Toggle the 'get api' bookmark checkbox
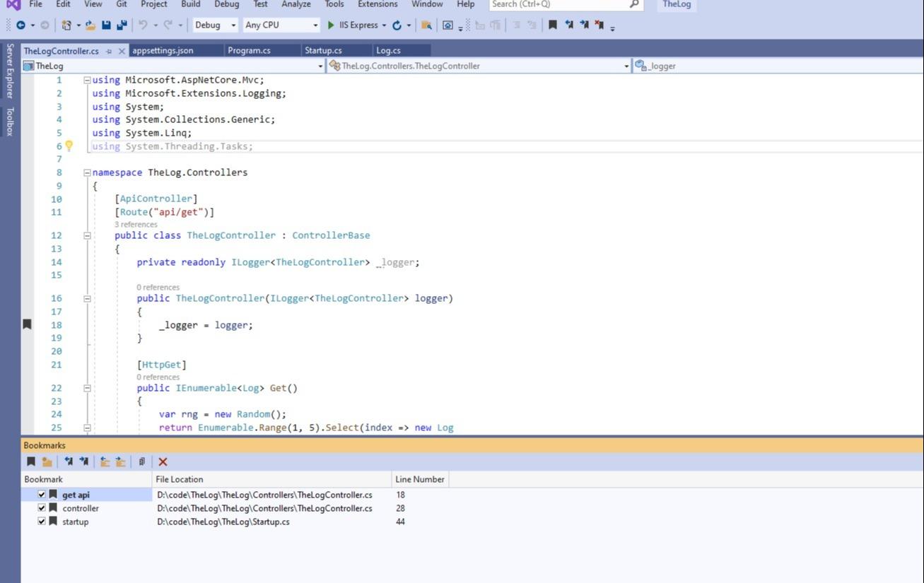This screenshot has height=583, width=924. click(x=41, y=495)
